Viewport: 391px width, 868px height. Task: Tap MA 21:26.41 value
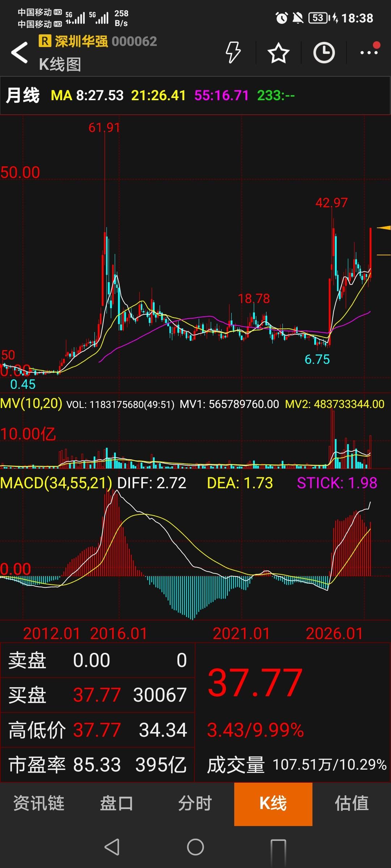(158, 95)
